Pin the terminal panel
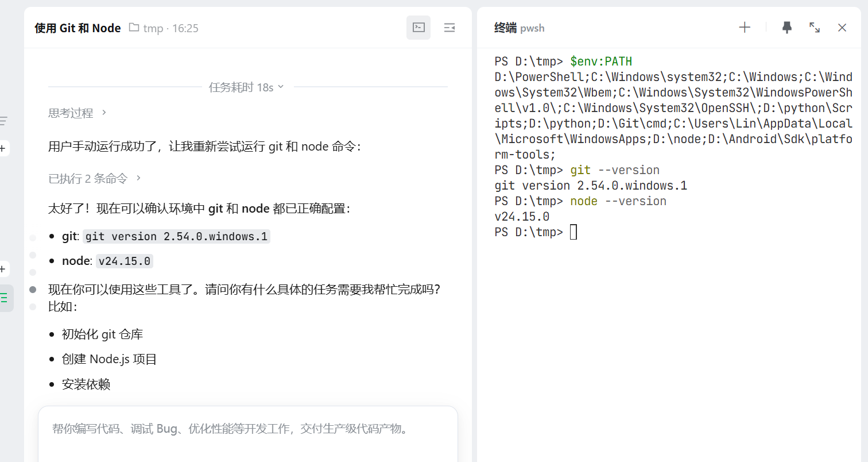The height and width of the screenshot is (462, 868). [787, 27]
